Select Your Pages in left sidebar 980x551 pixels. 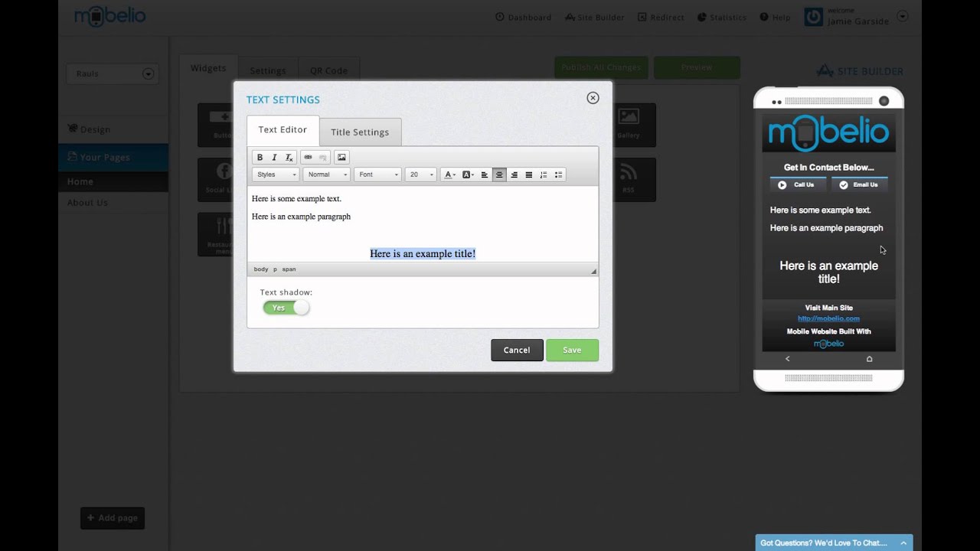click(113, 157)
